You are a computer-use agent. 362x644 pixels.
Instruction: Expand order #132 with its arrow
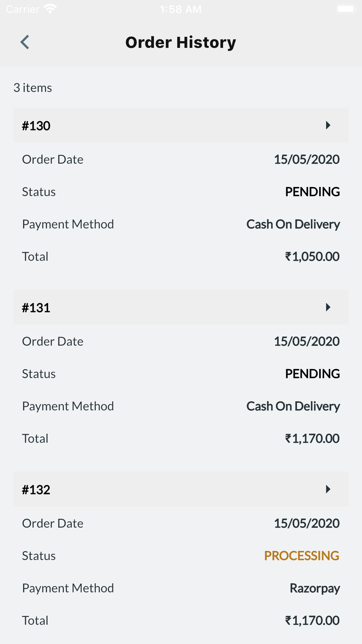click(x=328, y=489)
